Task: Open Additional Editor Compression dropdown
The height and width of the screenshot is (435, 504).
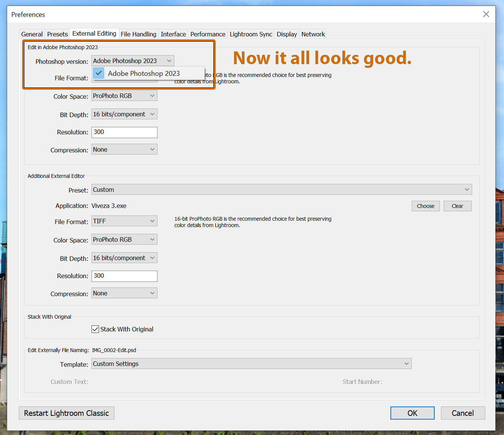Action: tap(124, 293)
